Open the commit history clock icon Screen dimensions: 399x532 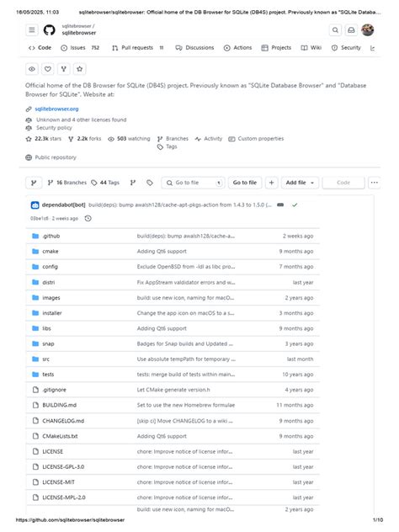tap(88, 219)
